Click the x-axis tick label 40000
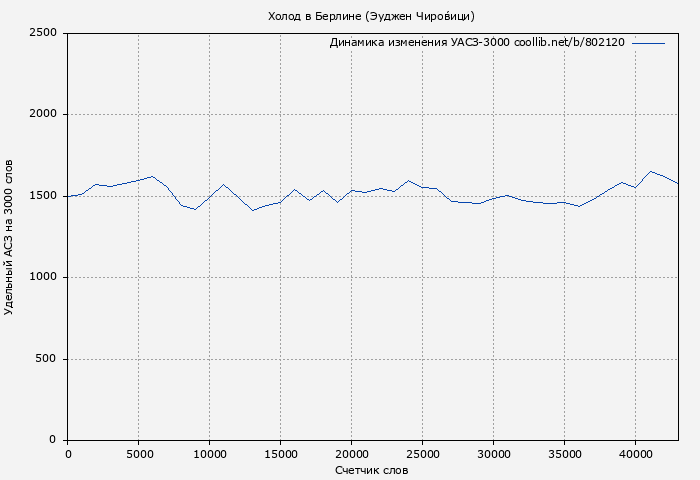Image resolution: width=700 pixels, height=480 pixels. point(635,454)
